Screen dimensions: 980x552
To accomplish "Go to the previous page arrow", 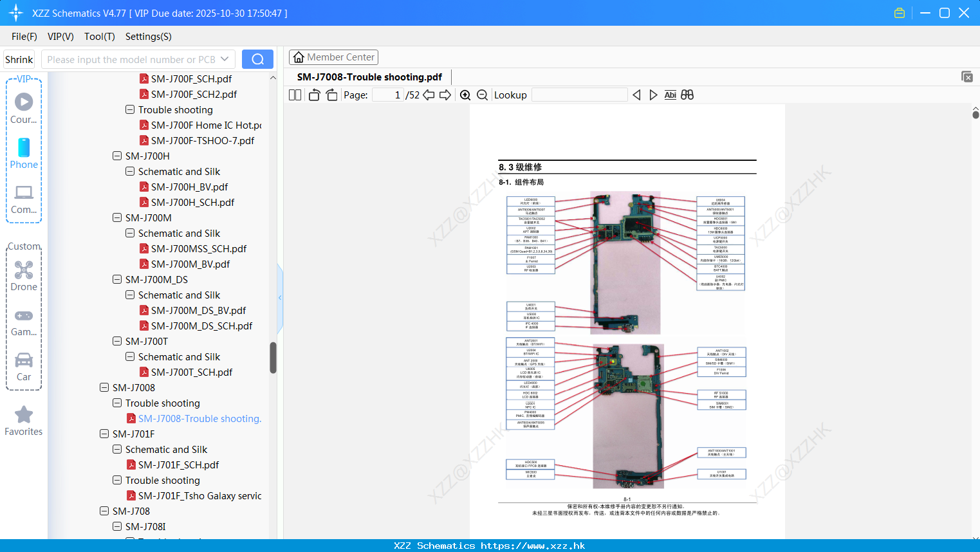I will pyautogui.click(x=429, y=95).
